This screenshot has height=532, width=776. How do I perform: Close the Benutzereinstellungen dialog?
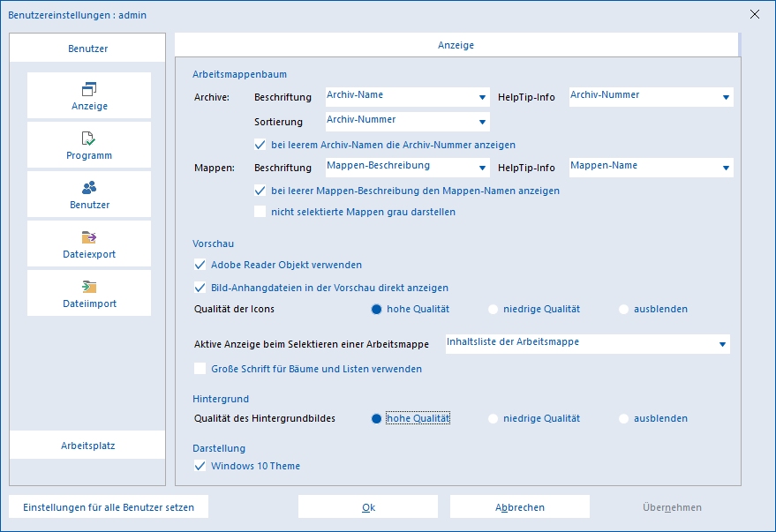point(754,14)
